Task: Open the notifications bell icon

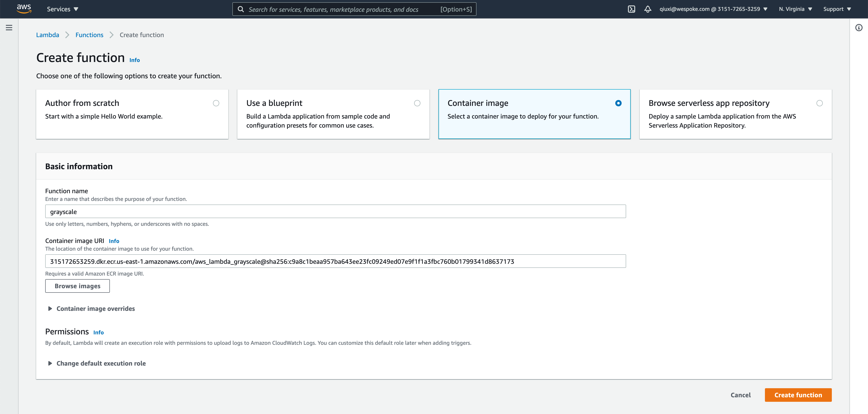Action: 647,9
